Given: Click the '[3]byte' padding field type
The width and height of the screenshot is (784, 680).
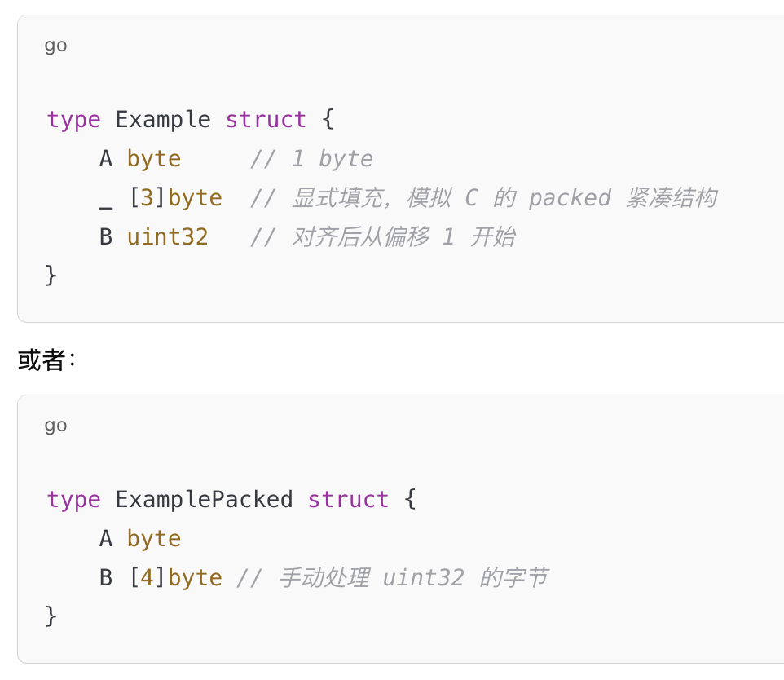Looking at the screenshot, I should (175, 197).
